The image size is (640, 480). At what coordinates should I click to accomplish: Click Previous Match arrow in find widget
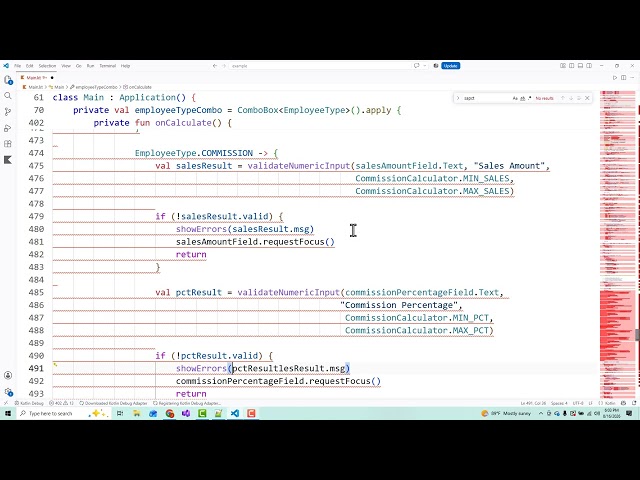click(x=562, y=98)
